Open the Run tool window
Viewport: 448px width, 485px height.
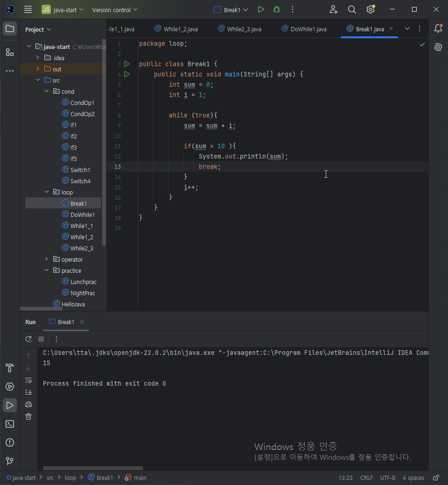point(10,405)
